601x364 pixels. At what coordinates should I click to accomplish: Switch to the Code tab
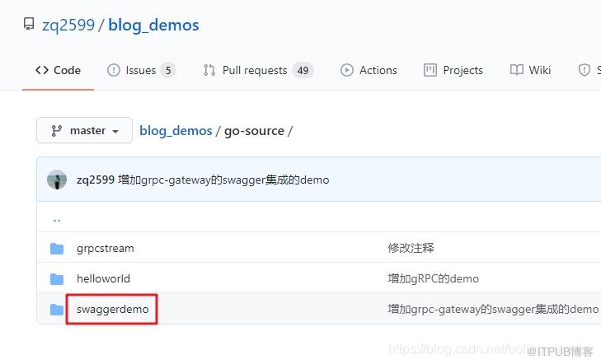click(58, 71)
